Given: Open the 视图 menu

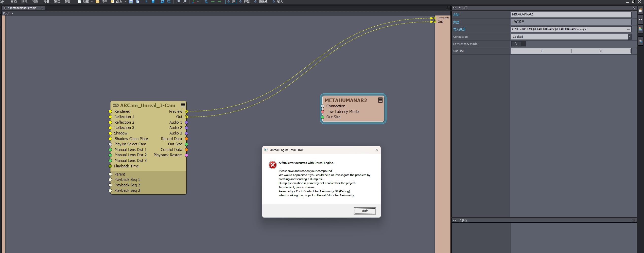Looking at the screenshot, I should [35, 2].
